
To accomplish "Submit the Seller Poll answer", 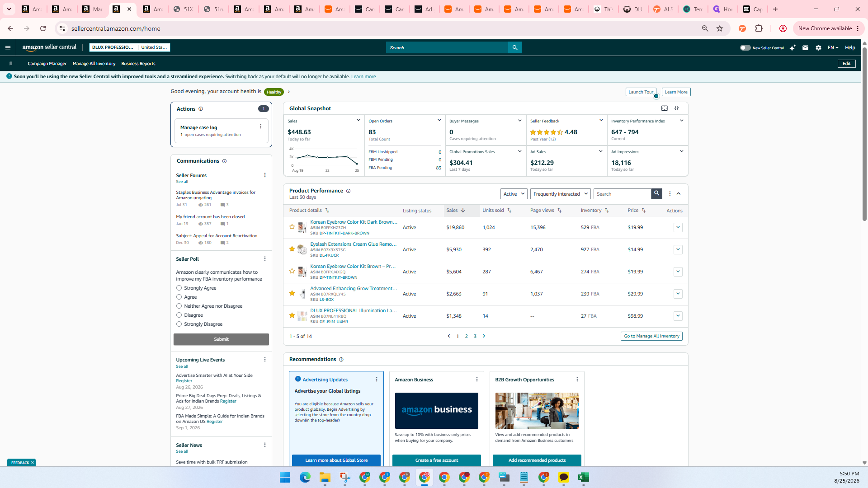I will click(221, 339).
